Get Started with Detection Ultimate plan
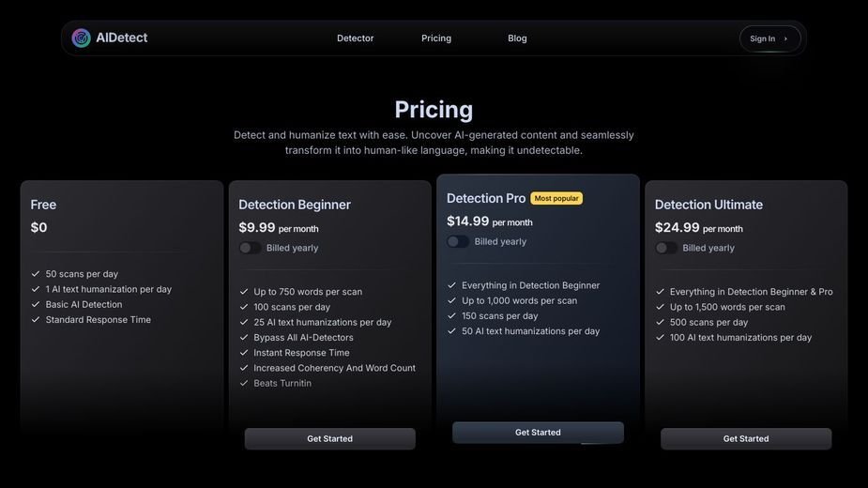This screenshot has width=868, height=488. (x=746, y=438)
